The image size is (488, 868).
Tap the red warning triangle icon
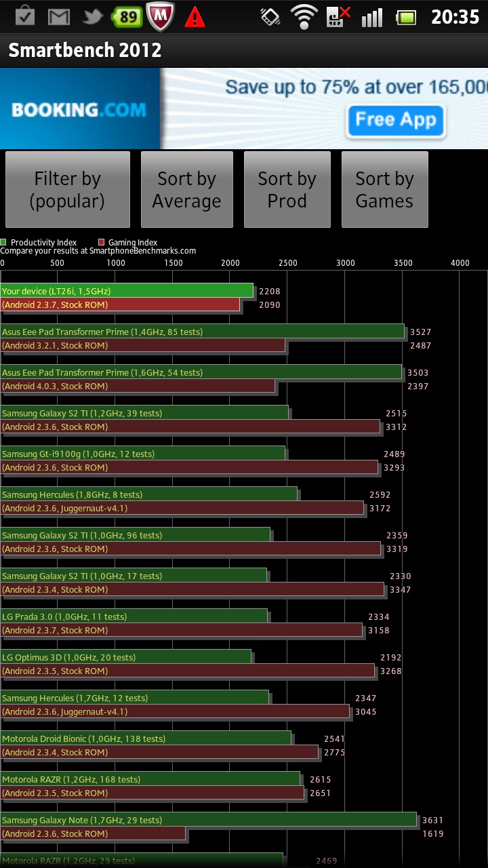click(x=195, y=16)
